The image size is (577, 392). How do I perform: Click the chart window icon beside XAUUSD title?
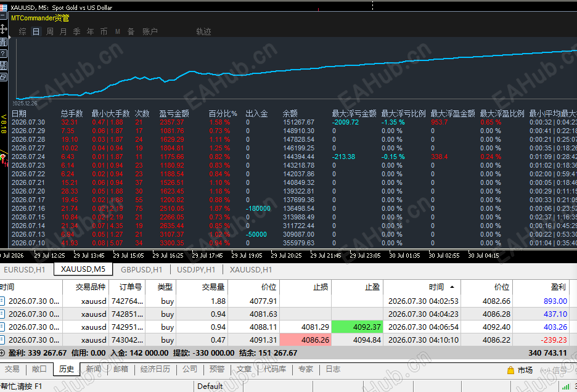click(x=3, y=7)
